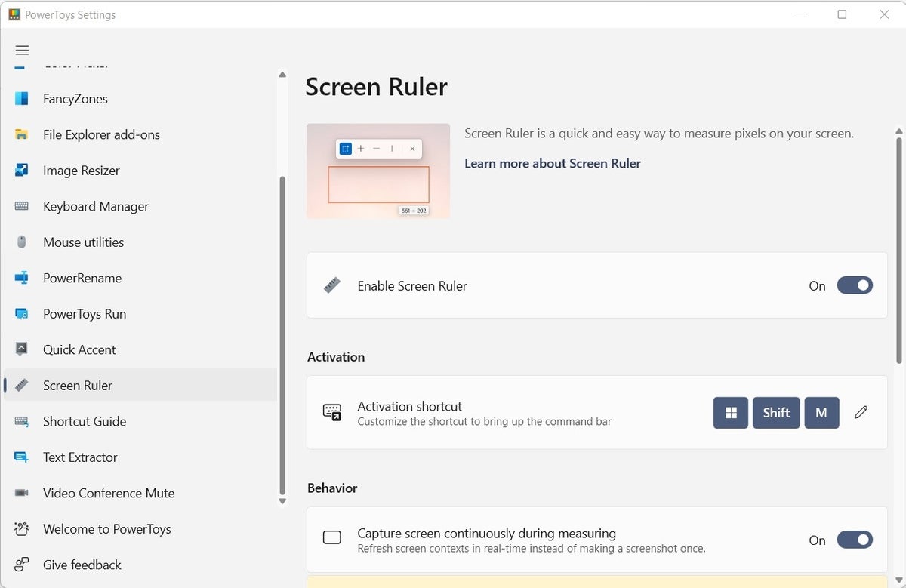The image size is (906, 588).
Task: Click the Welcome to PowerToys icon
Action: click(x=22, y=529)
